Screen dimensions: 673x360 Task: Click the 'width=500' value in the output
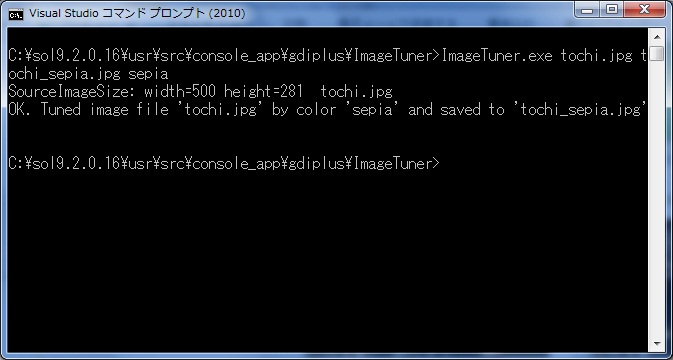tap(180, 92)
